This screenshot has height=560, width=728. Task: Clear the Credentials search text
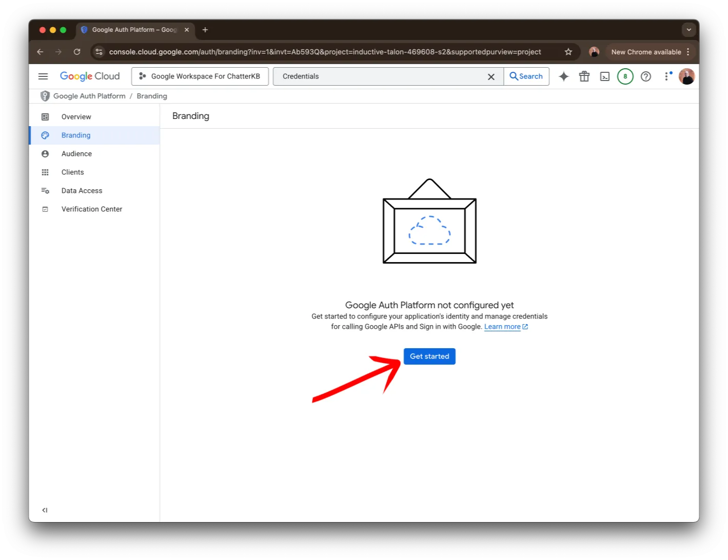491,76
